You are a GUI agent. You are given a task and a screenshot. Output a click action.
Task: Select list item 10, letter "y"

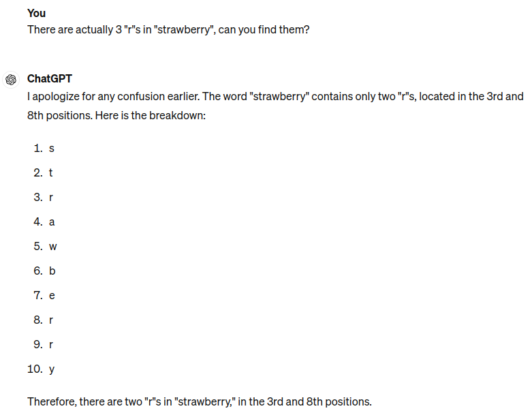tap(52, 369)
